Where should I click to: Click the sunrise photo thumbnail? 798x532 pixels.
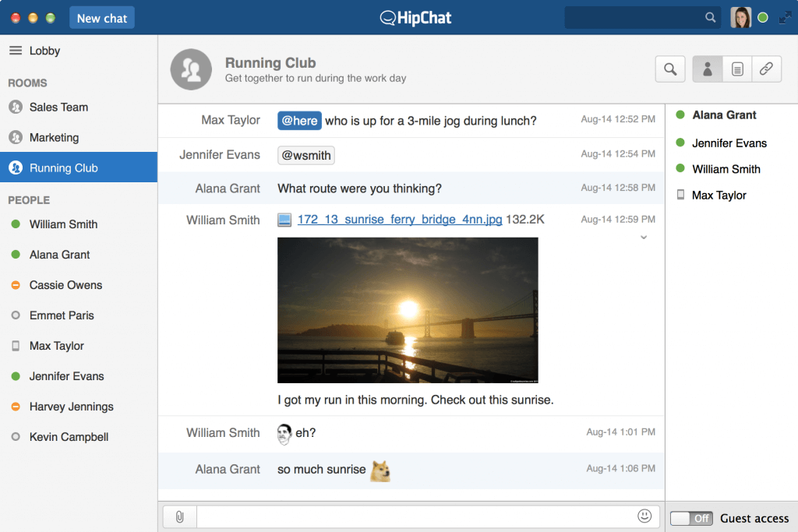408,309
